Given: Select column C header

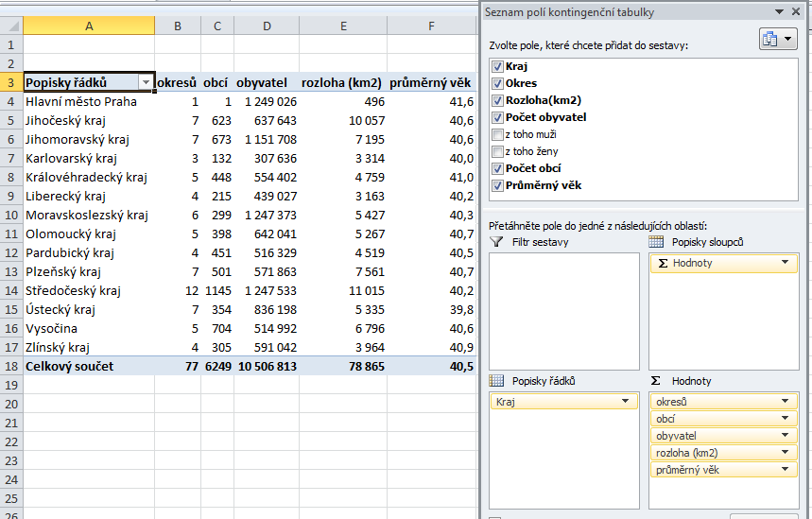Looking at the screenshot, I should [217, 26].
